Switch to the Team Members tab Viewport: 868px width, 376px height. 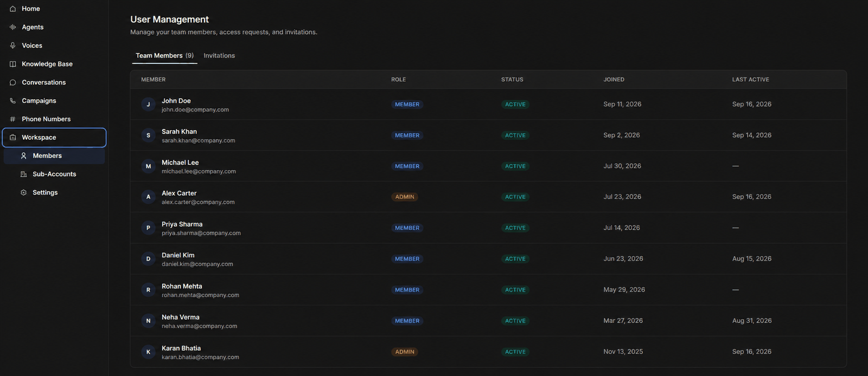pos(164,56)
